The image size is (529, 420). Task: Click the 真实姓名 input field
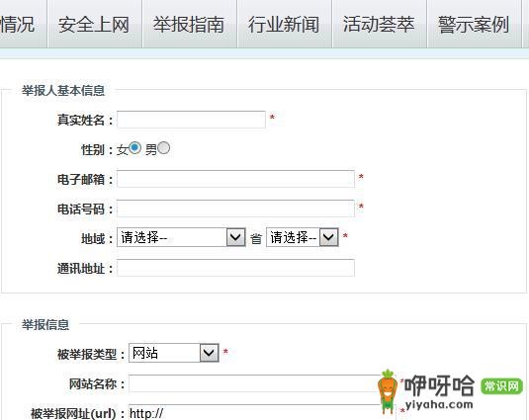click(x=191, y=120)
